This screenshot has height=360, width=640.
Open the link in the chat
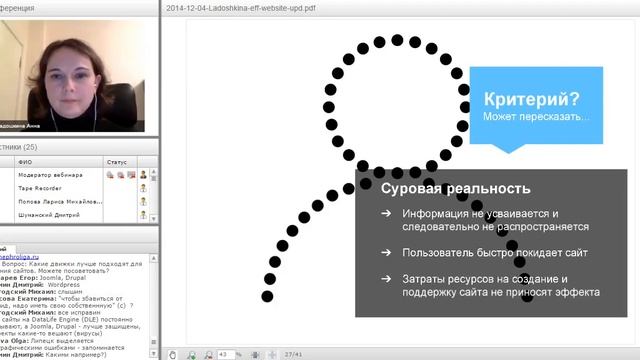pos(19,257)
